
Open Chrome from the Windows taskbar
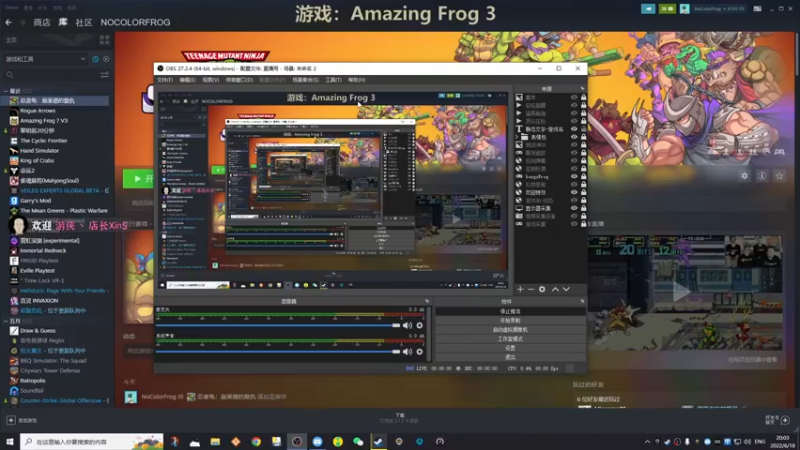pyautogui.click(x=256, y=441)
